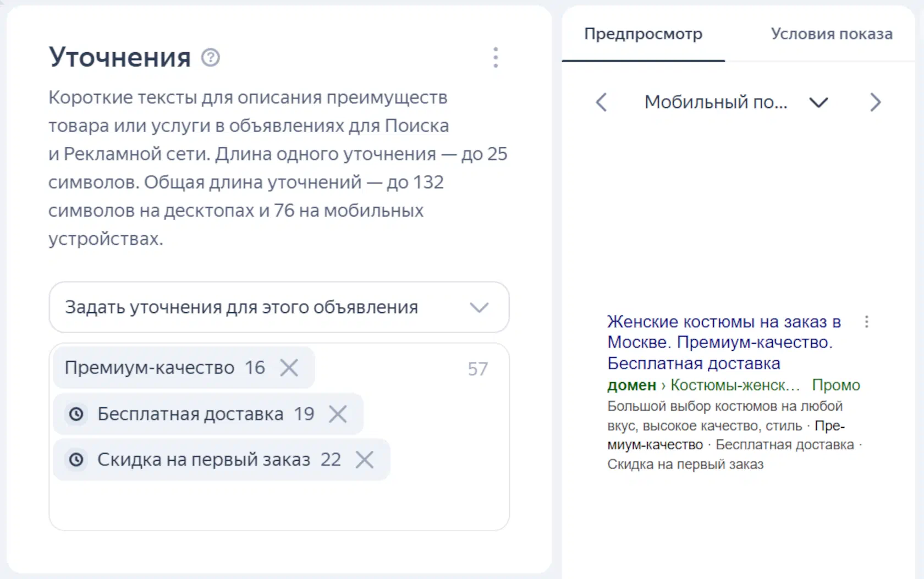Image resolution: width=924 pixels, height=579 pixels.
Task: Click the Костюмы-женск... display path link
Action: (x=735, y=385)
